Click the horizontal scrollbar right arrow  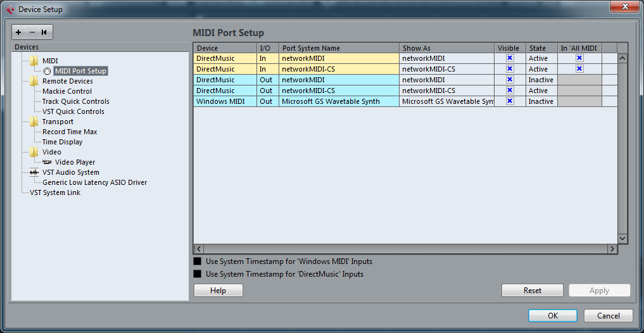point(612,249)
